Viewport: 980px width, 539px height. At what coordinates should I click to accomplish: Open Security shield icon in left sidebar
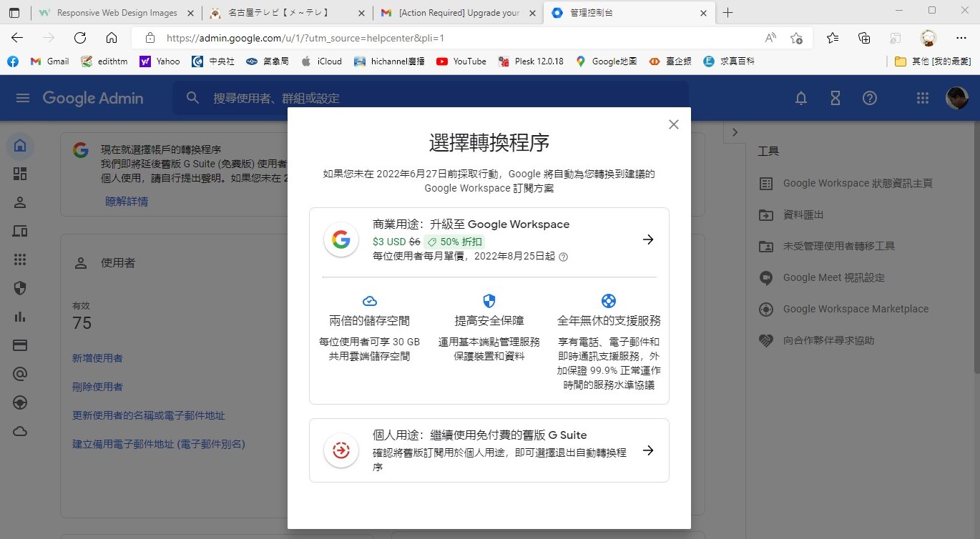pyautogui.click(x=20, y=288)
